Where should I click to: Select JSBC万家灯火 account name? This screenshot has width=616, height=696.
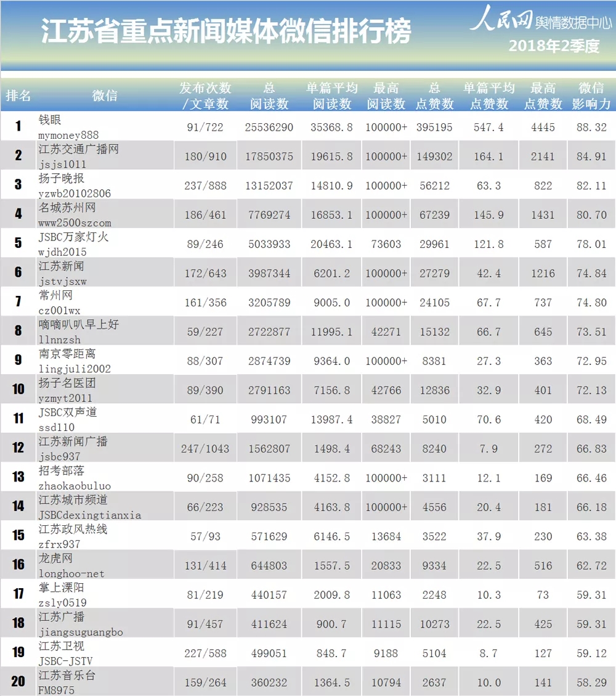[x=73, y=237]
